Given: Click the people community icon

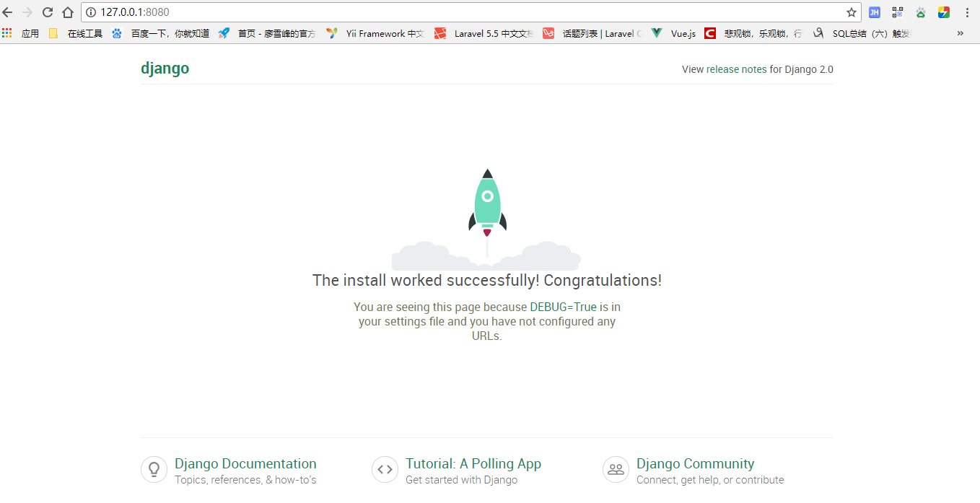Looking at the screenshot, I should [x=616, y=469].
